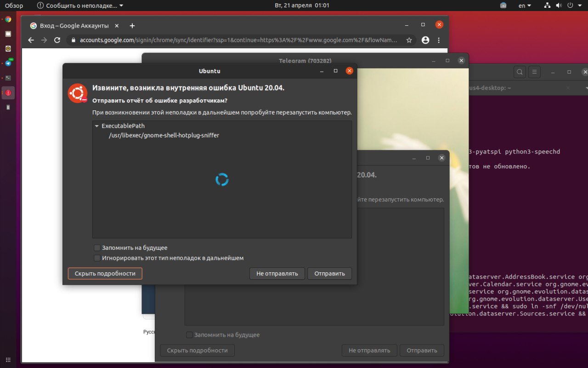Select '/usr/libexec/gnome-shell-hotplug-sniffer' path text
Screen dimensions: 588x368
coord(164,135)
